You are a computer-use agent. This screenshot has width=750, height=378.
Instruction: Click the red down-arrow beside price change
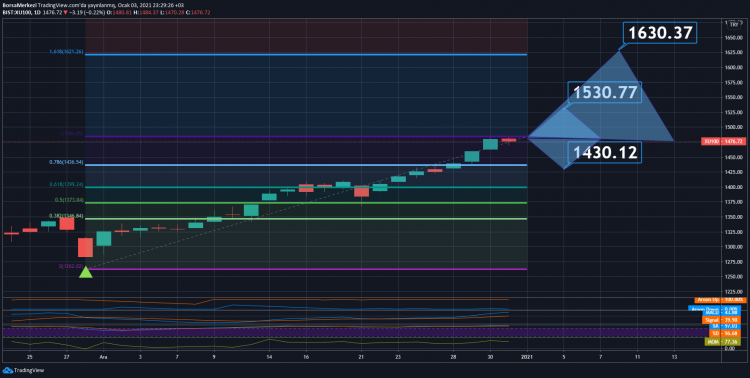click(x=66, y=12)
